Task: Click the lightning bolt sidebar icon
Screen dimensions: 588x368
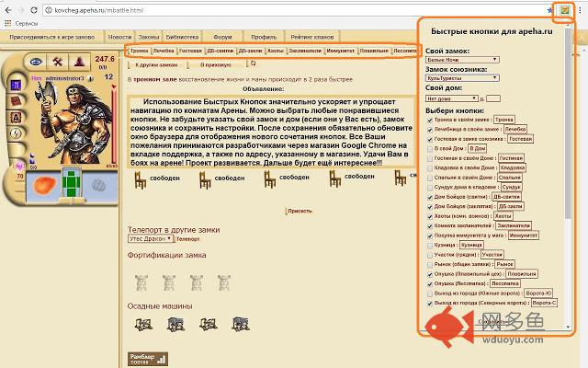Action: 16,133
